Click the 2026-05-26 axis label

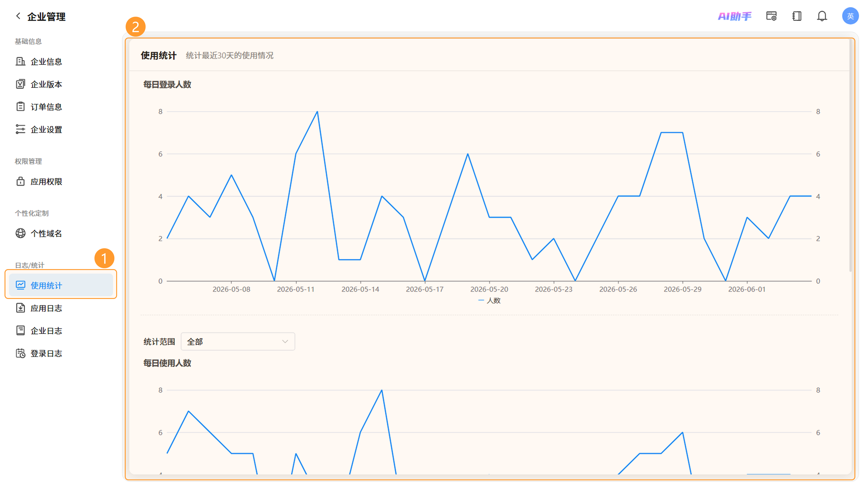pyautogui.click(x=618, y=289)
